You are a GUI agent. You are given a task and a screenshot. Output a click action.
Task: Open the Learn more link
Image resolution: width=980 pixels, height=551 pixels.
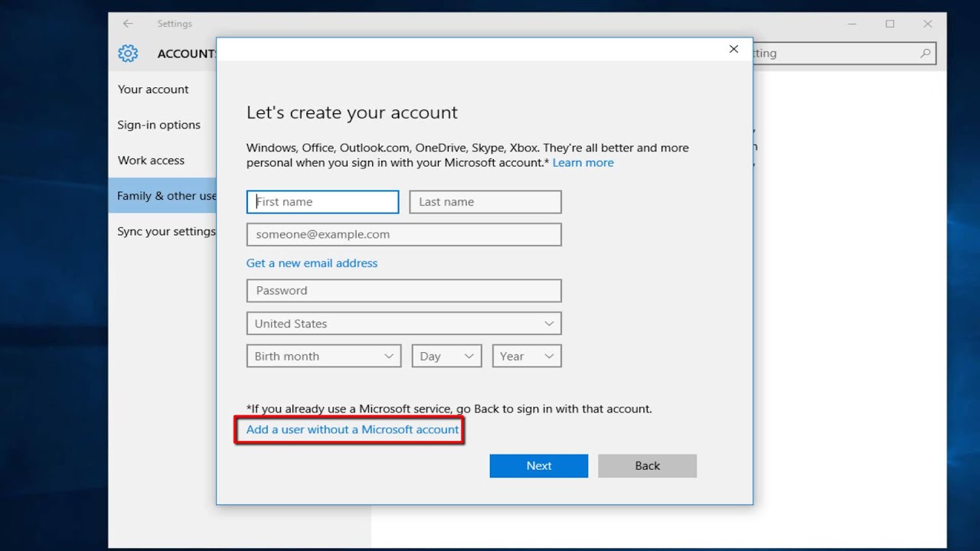[x=583, y=163]
